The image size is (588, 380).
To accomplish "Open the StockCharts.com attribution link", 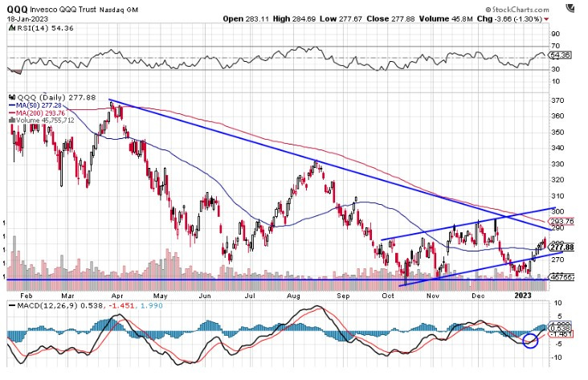I will (517, 10).
